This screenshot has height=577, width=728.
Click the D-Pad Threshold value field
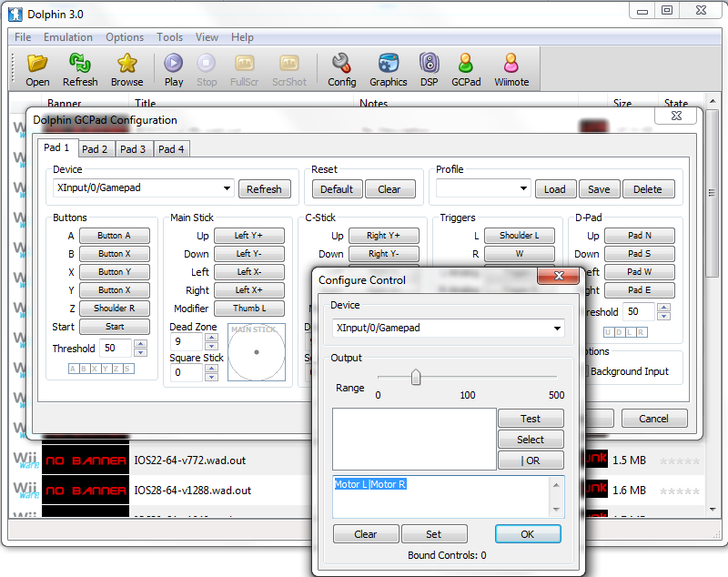click(x=639, y=311)
